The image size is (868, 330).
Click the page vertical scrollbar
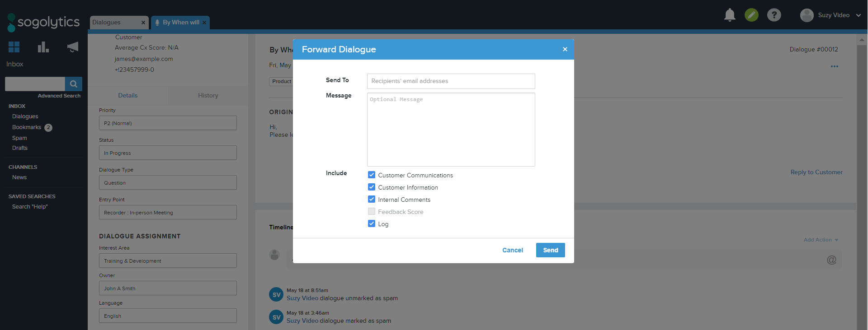(862, 181)
